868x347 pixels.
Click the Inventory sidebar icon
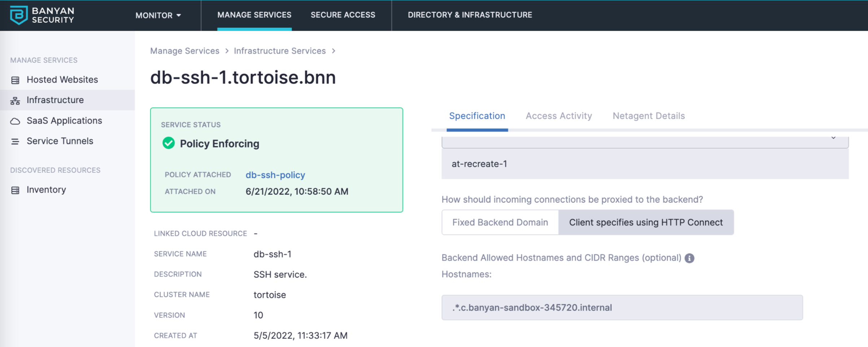click(15, 190)
